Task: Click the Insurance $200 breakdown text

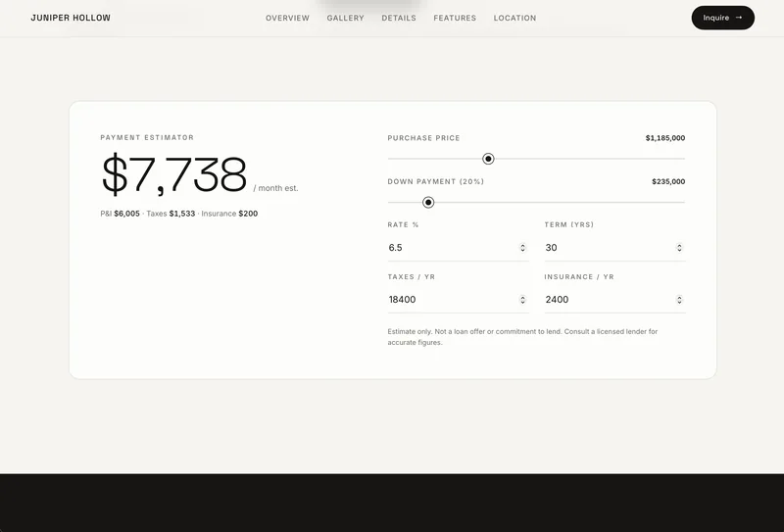Action: 229,214
